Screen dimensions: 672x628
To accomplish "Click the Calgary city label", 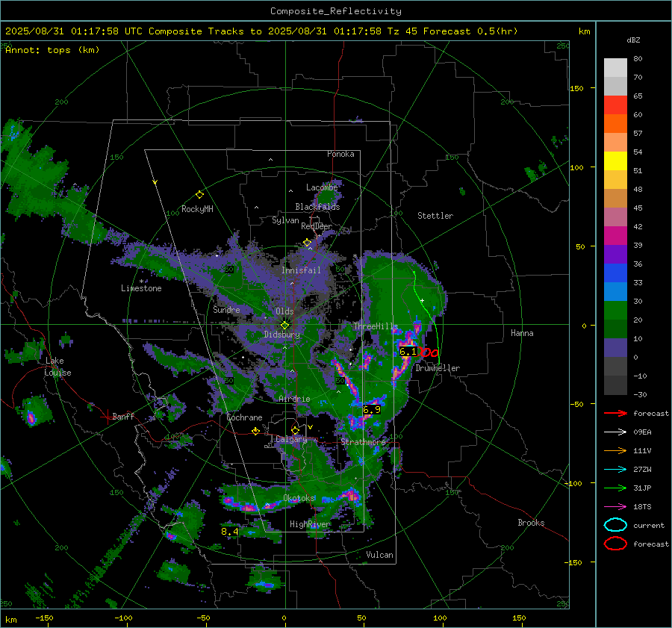I will pos(291,439).
